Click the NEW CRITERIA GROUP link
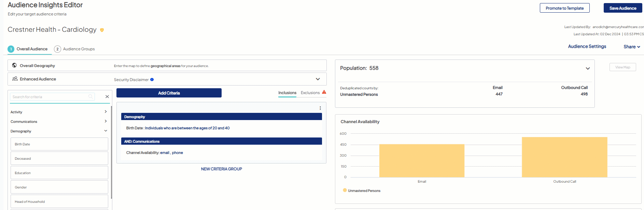Image resolution: width=644 pixels, height=210 pixels. (221, 169)
